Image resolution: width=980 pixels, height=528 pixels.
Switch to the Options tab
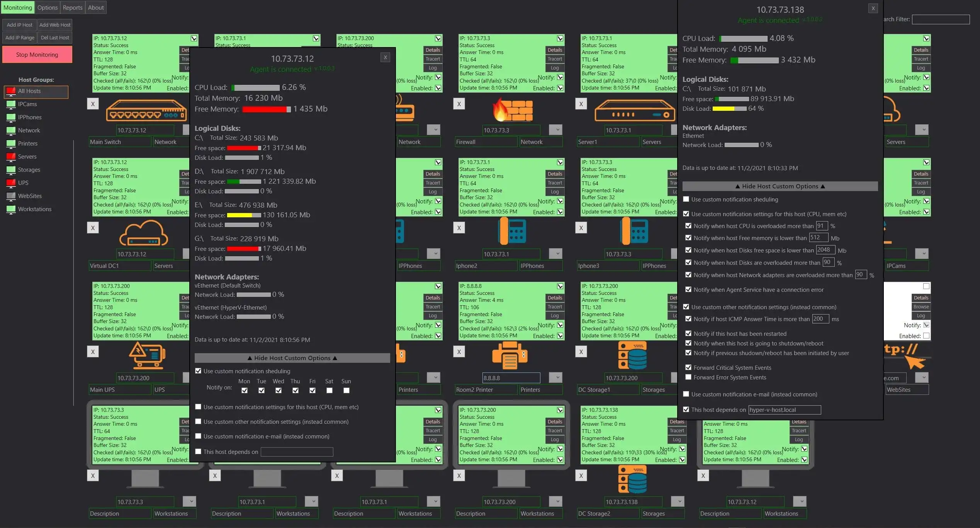tap(48, 7)
